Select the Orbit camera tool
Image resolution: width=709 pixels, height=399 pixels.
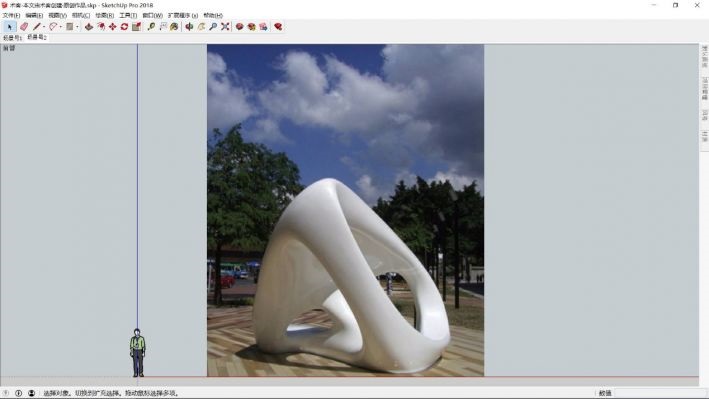[x=189, y=27]
